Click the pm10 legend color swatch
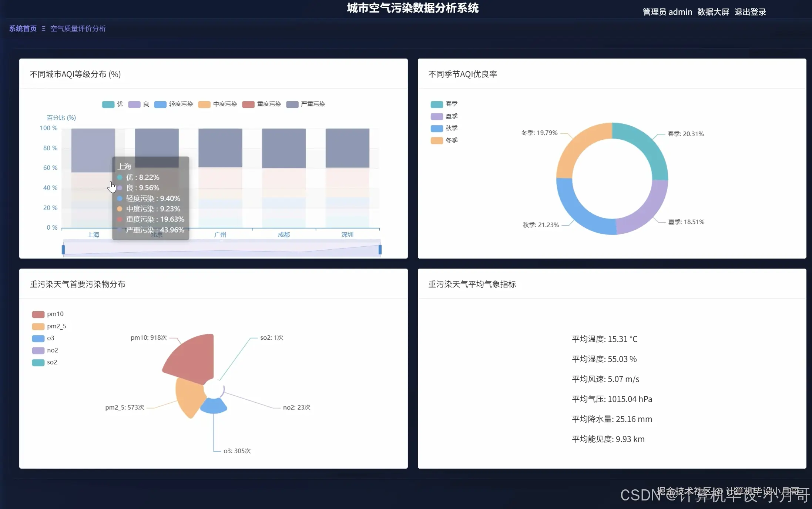The image size is (812, 509). coord(37,314)
